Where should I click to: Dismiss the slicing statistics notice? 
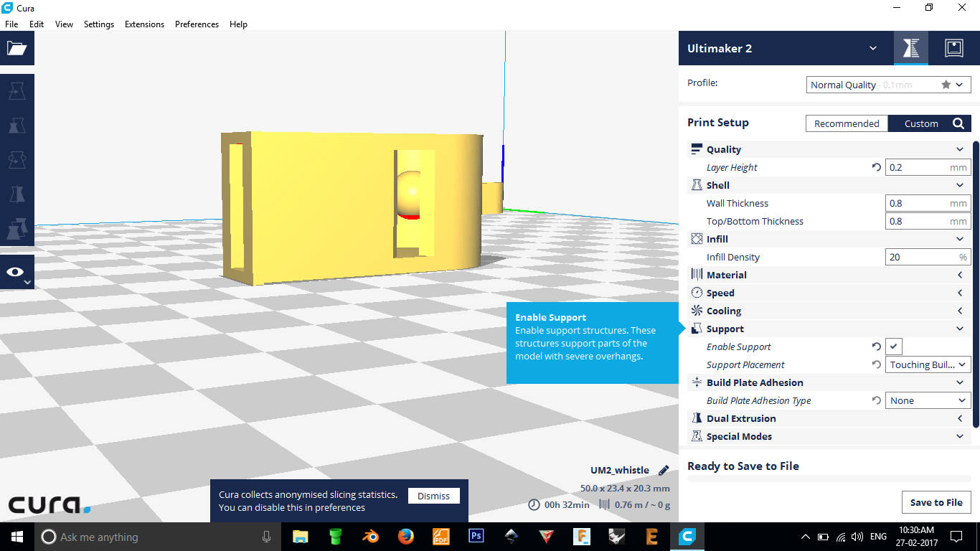(x=433, y=496)
